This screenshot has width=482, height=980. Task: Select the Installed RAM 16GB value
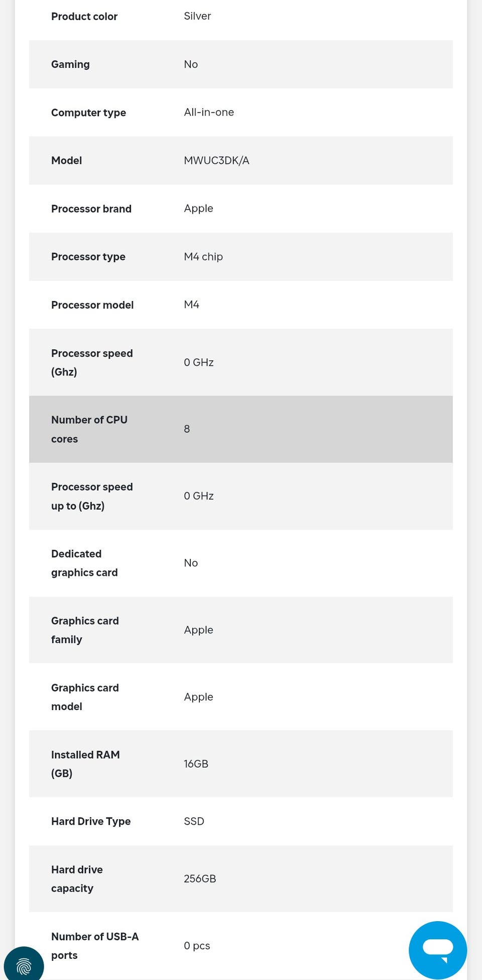pyautogui.click(x=196, y=764)
